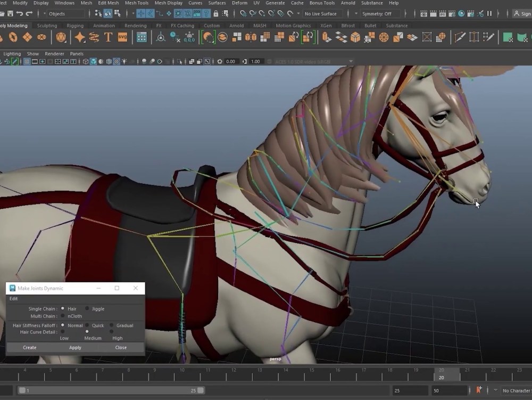Click the Freeze Transformations 0,0,0 icon
Image resolution: width=532 pixels, height=400 pixels.
pos(189,37)
